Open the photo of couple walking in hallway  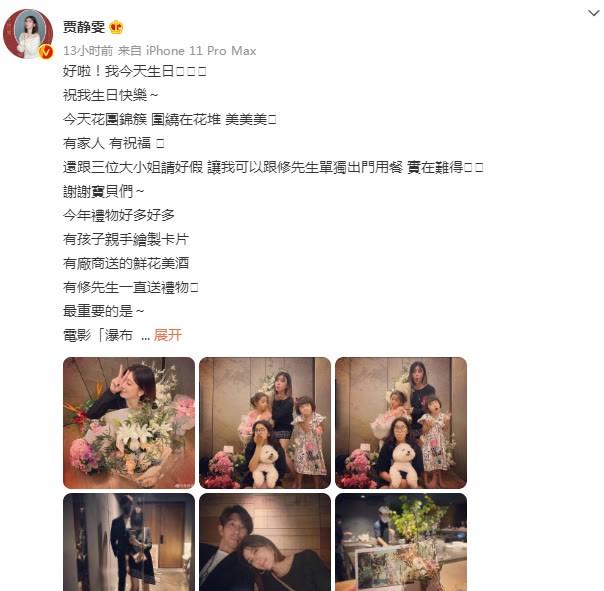(129, 542)
